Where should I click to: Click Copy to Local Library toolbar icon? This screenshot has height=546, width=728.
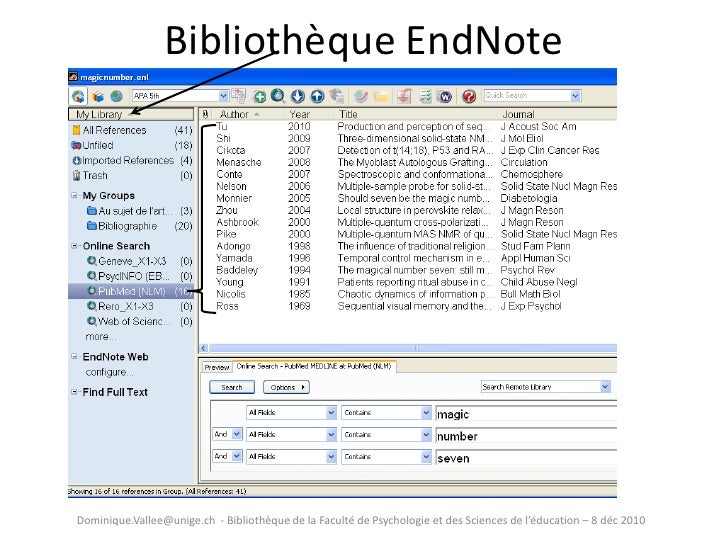click(239, 96)
